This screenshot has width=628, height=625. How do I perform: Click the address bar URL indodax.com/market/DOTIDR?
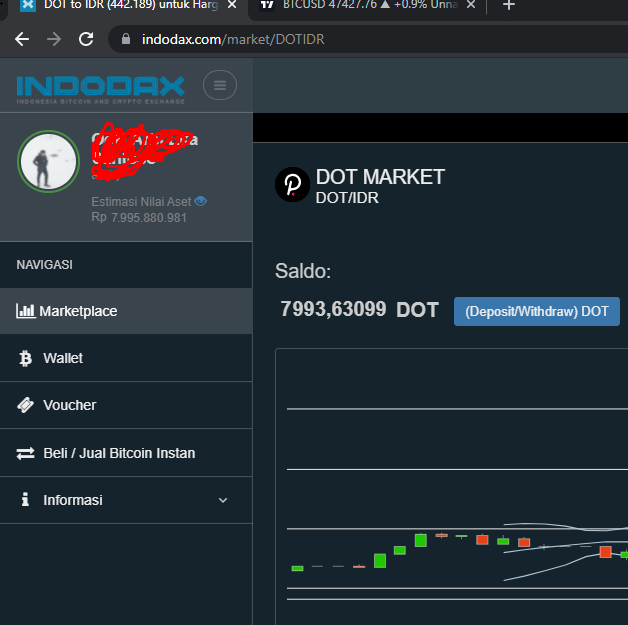[233, 39]
